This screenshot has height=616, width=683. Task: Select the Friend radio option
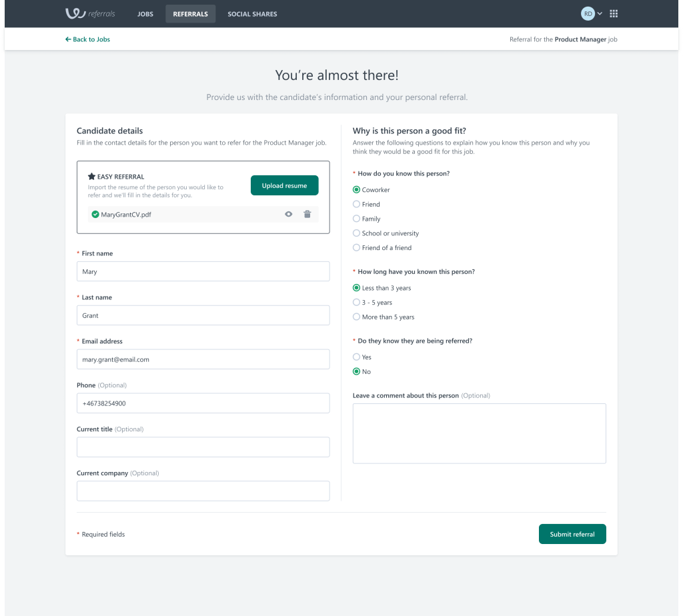356,205
